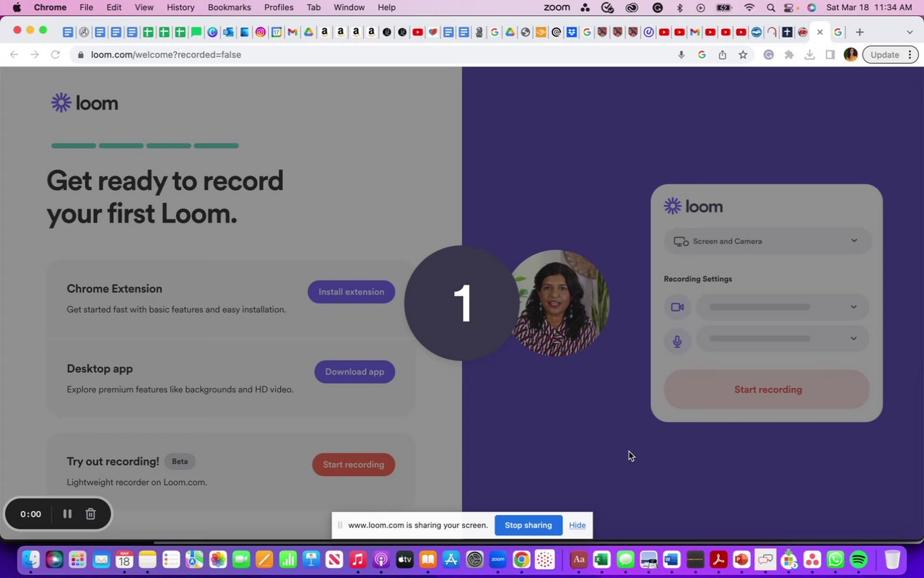
Task: Open Bluetooth status in menu bar
Action: coord(679,7)
